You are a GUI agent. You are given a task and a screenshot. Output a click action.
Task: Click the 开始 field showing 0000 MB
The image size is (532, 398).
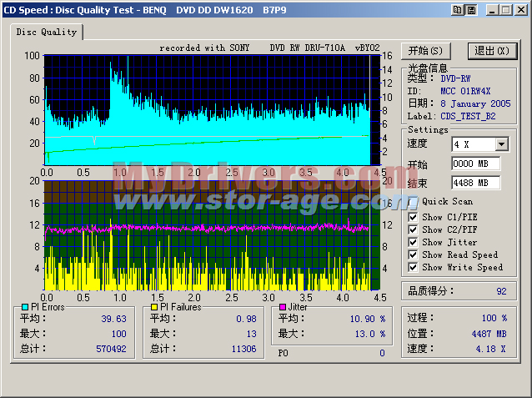pos(475,164)
